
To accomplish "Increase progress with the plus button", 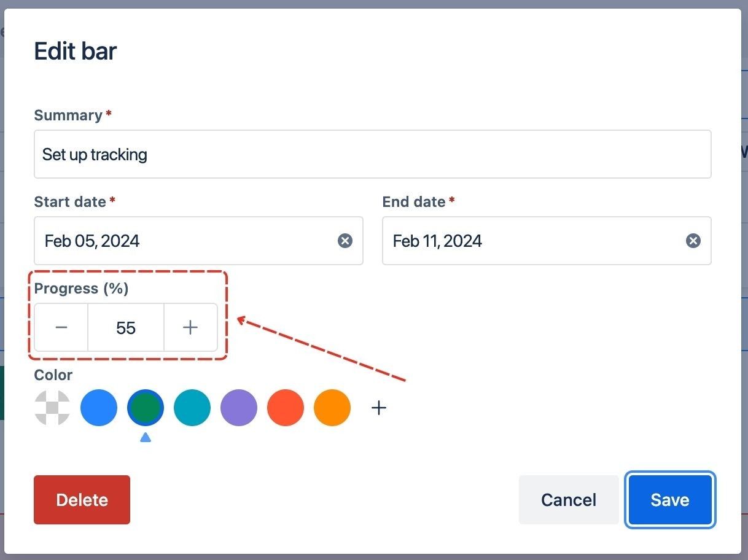I will [190, 327].
